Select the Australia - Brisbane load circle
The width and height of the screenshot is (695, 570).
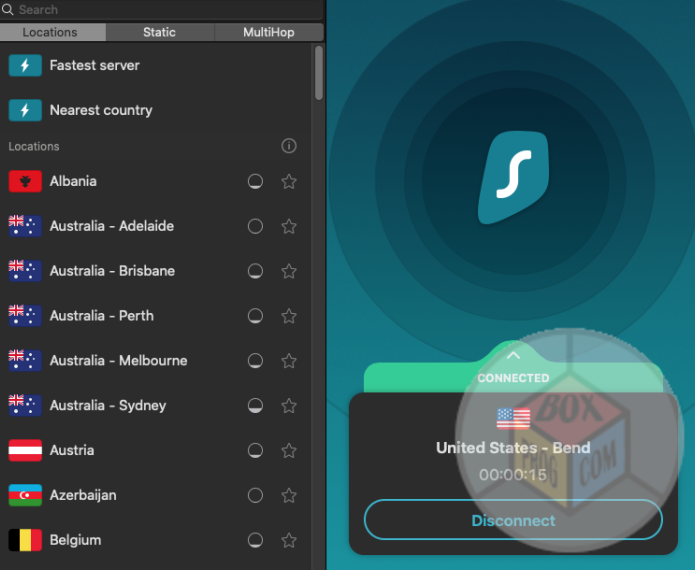(255, 272)
